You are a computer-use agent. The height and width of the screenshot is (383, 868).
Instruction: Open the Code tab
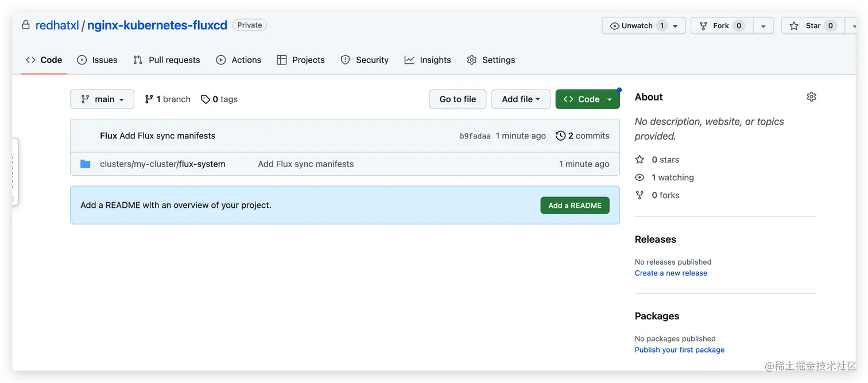(44, 60)
